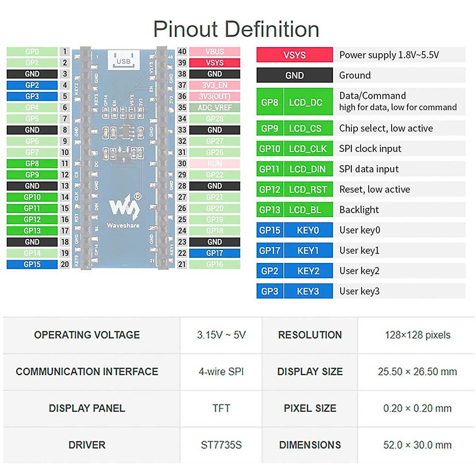The width and height of the screenshot is (476, 476).
Task: Select the black GND swatch beside Ground
Action: coord(294,75)
